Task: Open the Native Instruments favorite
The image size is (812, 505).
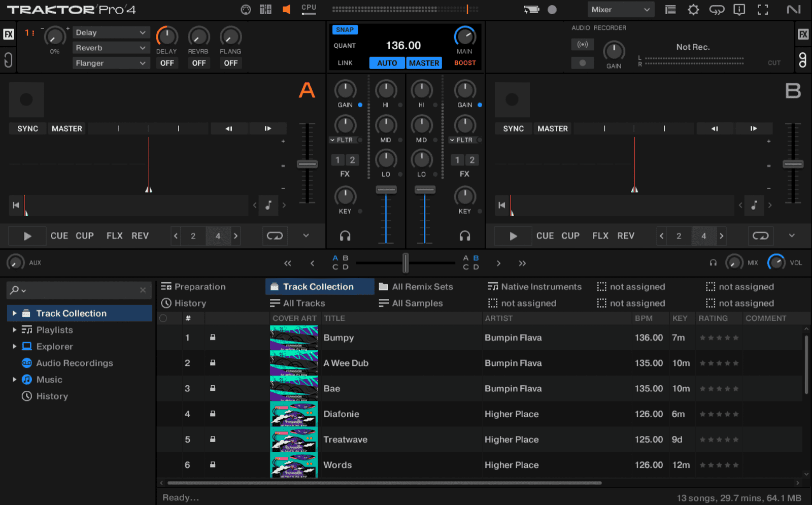Action: pos(534,287)
